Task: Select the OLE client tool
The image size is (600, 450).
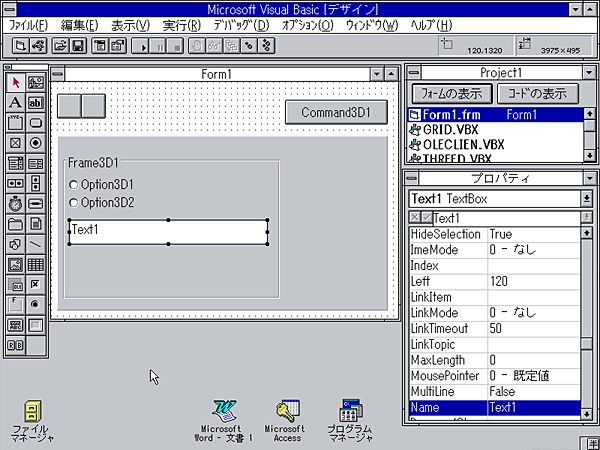Action: point(16,285)
